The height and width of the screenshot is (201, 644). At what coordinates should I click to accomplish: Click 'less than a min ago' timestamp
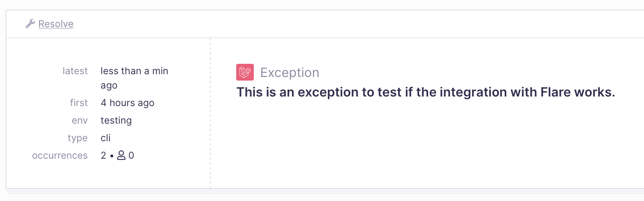point(134,78)
